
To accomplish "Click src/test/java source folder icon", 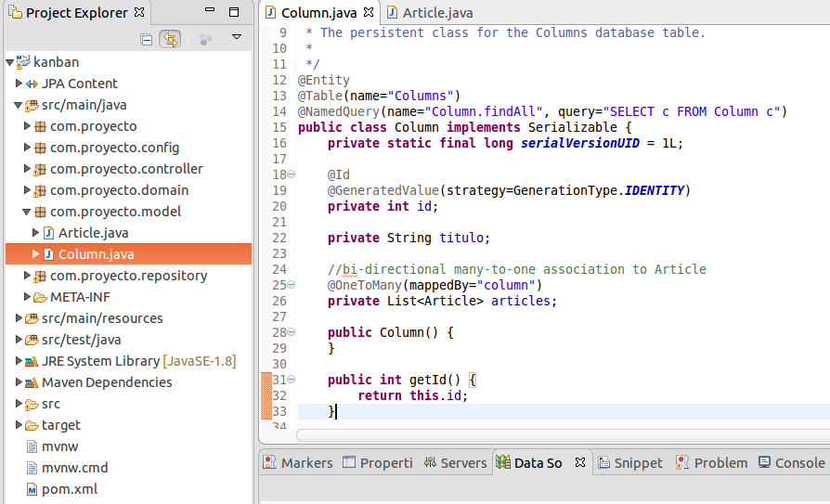I will coord(32,340).
